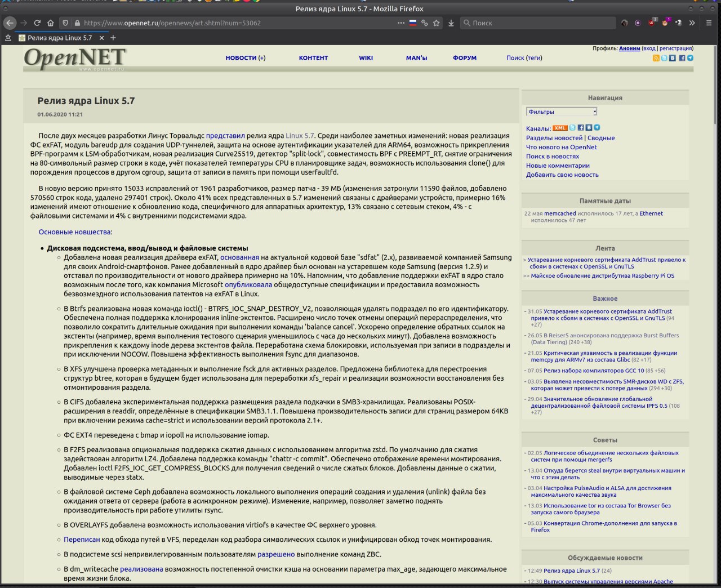Viewport: 721px width, 588px height.
Task: Open tracking protection shield icon
Action: pos(65,23)
